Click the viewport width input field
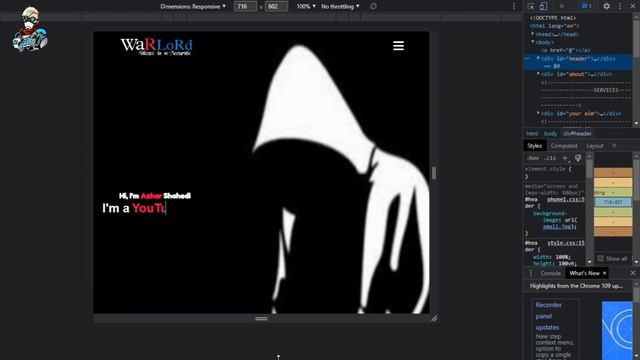Image resolution: width=640 pixels, height=360 pixels. click(x=245, y=6)
